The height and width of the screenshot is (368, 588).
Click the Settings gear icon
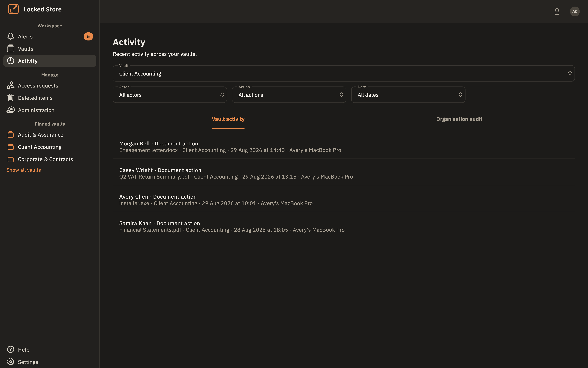[x=10, y=362]
